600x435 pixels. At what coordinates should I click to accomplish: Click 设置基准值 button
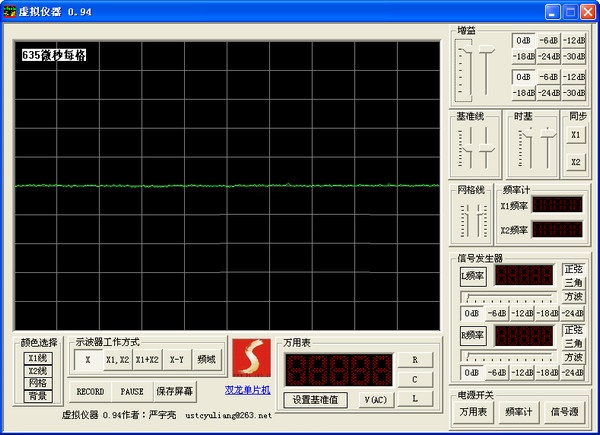pyautogui.click(x=316, y=400)
